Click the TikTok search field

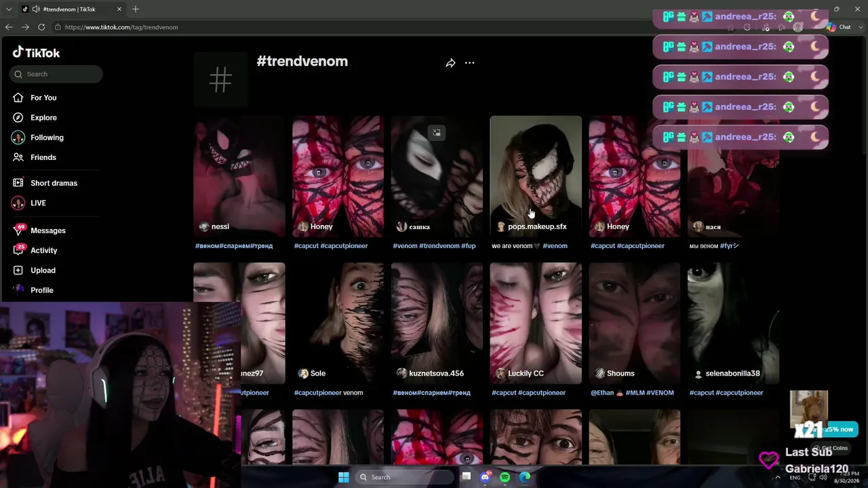56,74
